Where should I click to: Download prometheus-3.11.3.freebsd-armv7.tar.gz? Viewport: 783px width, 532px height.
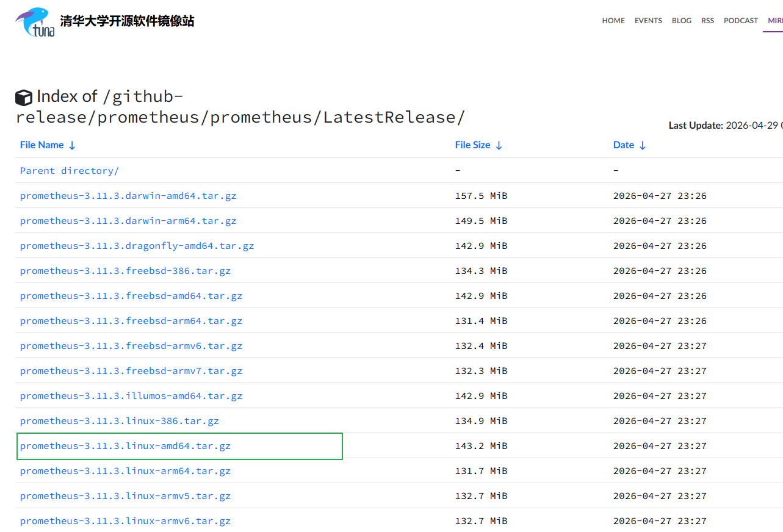(x=131, y=371)
